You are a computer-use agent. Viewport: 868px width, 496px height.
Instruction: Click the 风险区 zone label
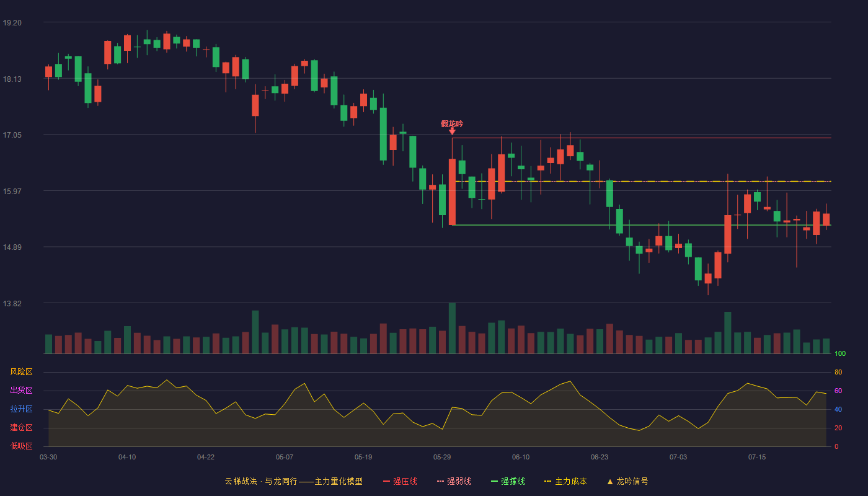coord(21,372)
